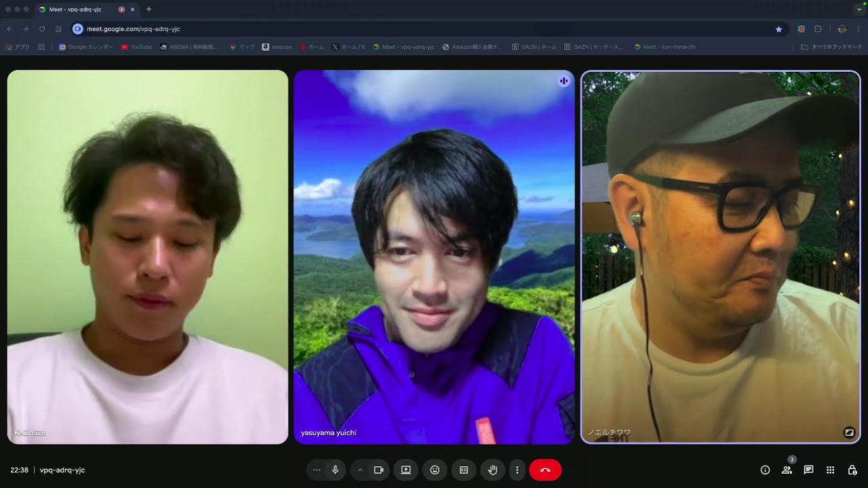Open the emoji reactions panel
868x488 pixels.
pyautogui.click(x=435, y=470)
